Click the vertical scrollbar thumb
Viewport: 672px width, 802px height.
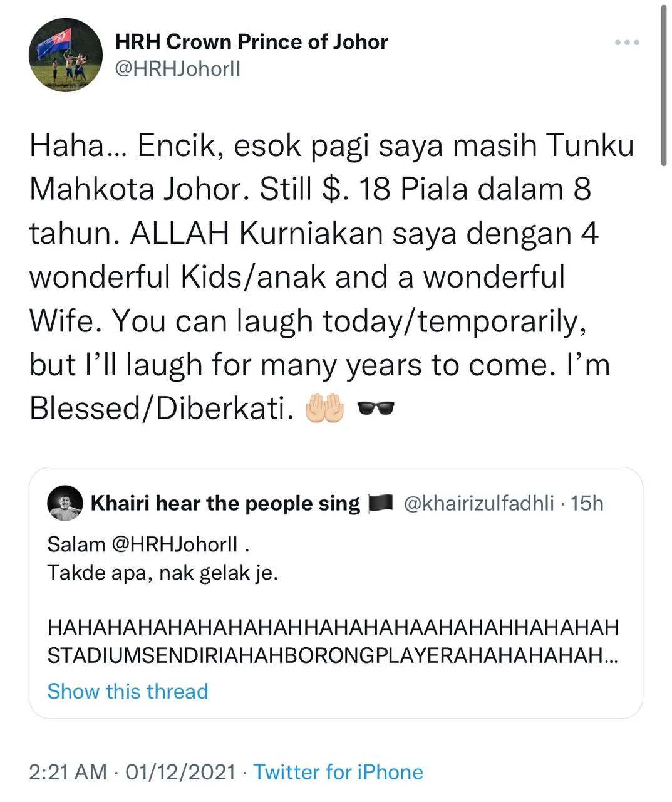[664, 85]
